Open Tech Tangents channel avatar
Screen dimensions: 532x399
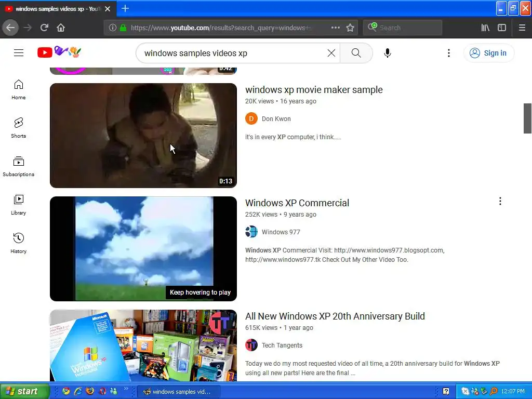coord(251,345)
